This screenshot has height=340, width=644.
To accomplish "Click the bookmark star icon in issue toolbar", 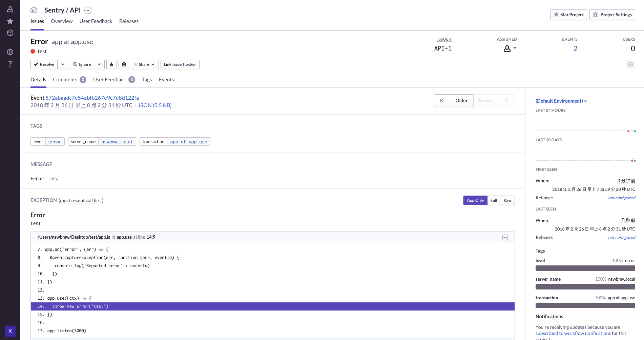I will pos(111,64).
